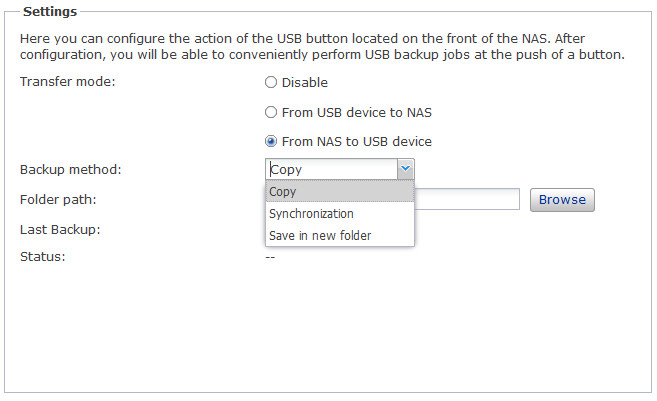Click the Status label
657x401 pixels.
(x=42, y=257)
